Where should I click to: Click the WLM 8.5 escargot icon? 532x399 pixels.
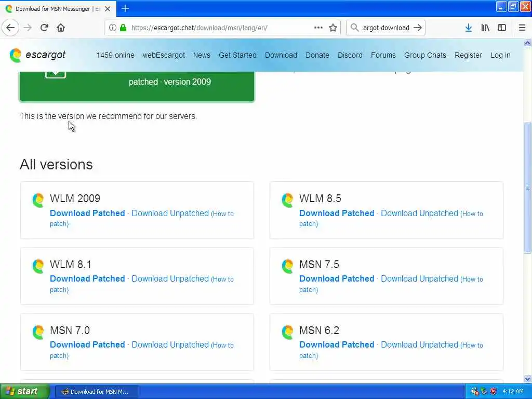pos(288,200)
